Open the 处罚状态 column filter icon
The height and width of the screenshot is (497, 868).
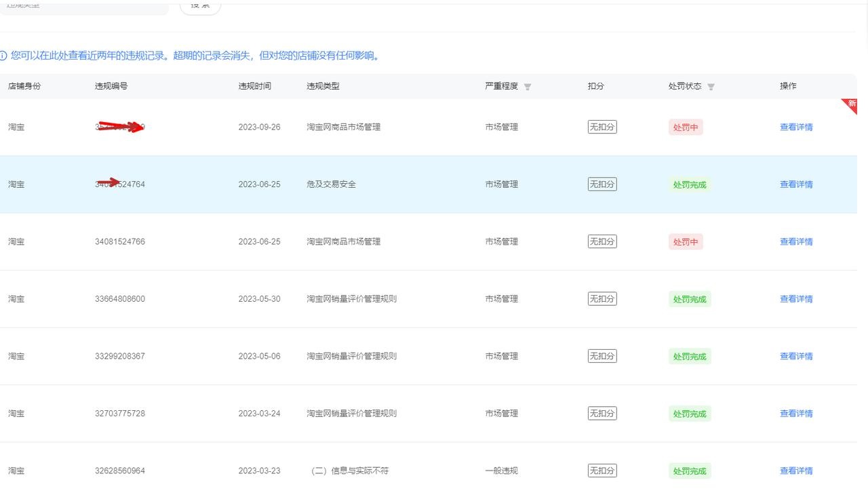click(x=711, y=87)
